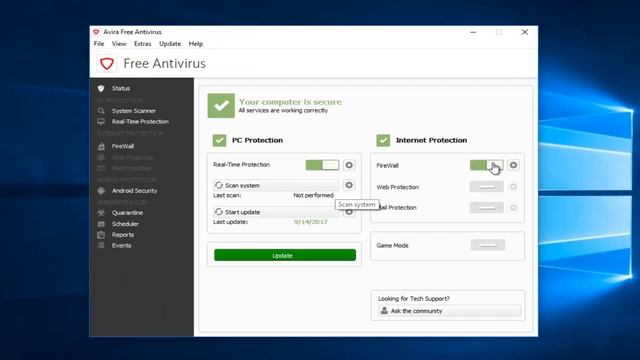Click the last update date text

pyautogui.click(x=310, y=222)
